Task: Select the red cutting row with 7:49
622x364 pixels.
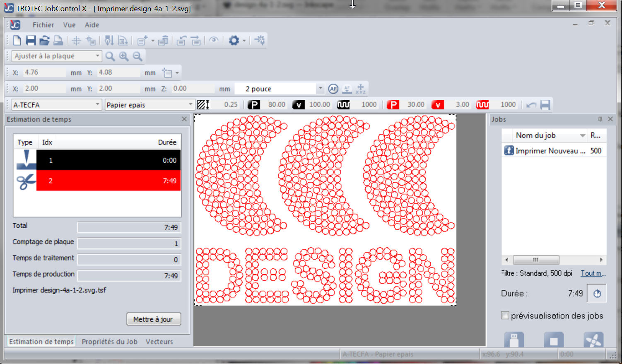Action: point(108,181)
